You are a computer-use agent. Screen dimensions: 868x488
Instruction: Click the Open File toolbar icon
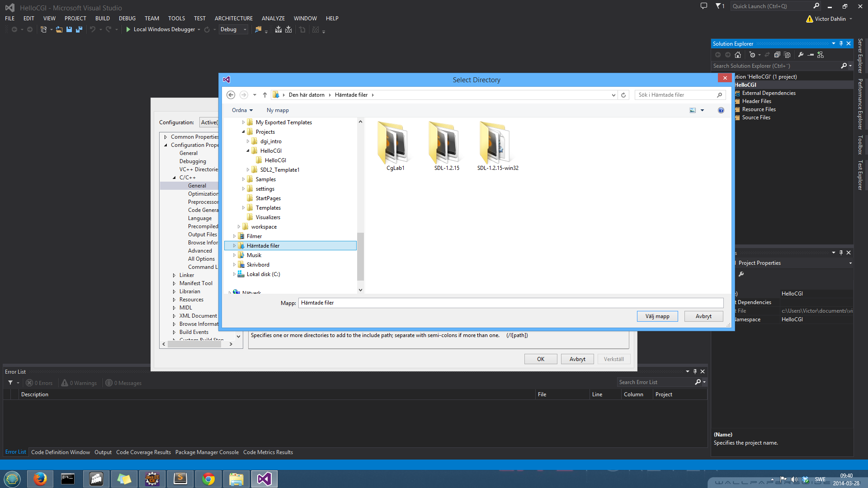(x=59, y=29)
